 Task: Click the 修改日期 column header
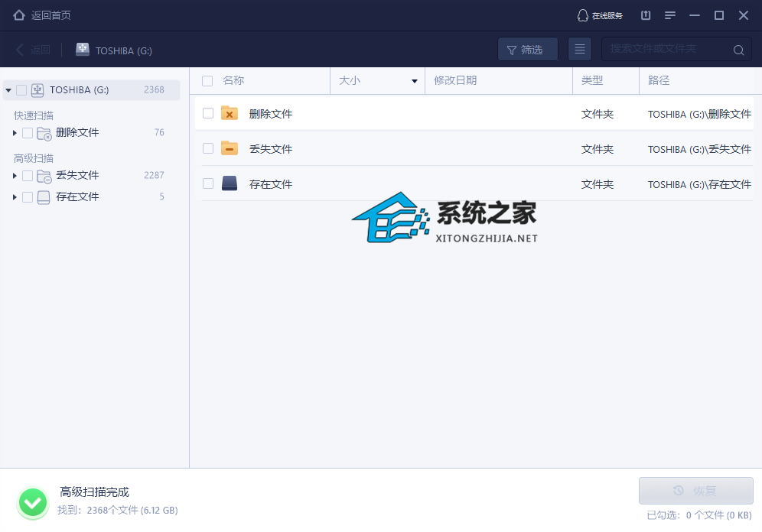click(x=456, y=81)
